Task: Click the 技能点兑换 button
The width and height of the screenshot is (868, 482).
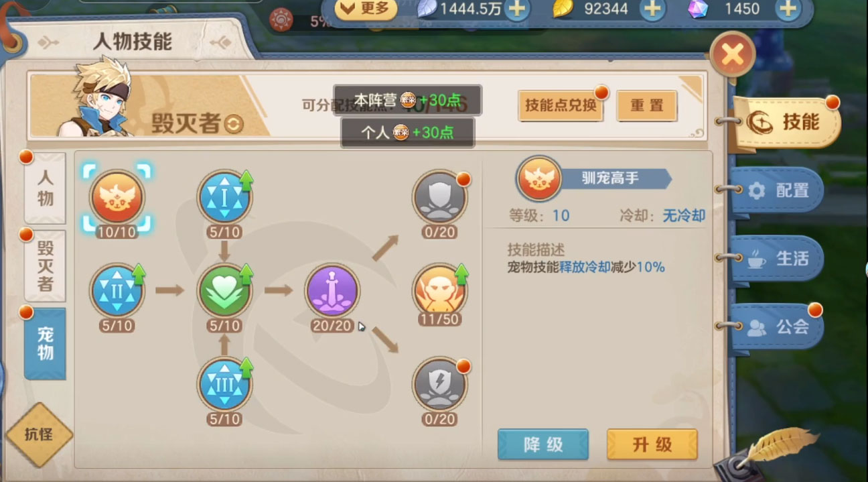Action: (x=561, y=106)
